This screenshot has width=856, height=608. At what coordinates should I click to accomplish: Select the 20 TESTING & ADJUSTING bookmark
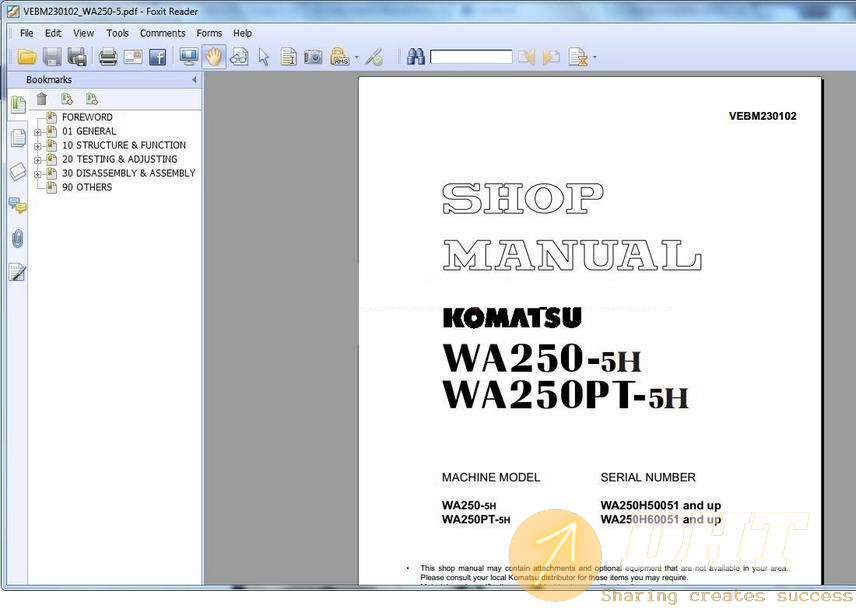pyautogui.click(x=120, y=159)
